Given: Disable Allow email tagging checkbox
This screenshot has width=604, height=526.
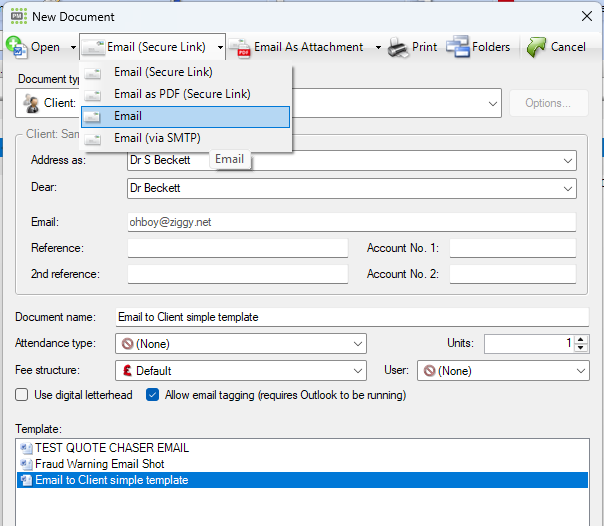Looking at the screenshot, I should point(152,395).
